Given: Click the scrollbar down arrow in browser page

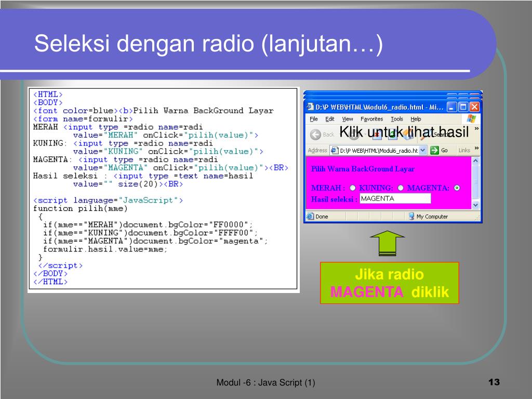Looking at the screenshot, I should point(475,205).
